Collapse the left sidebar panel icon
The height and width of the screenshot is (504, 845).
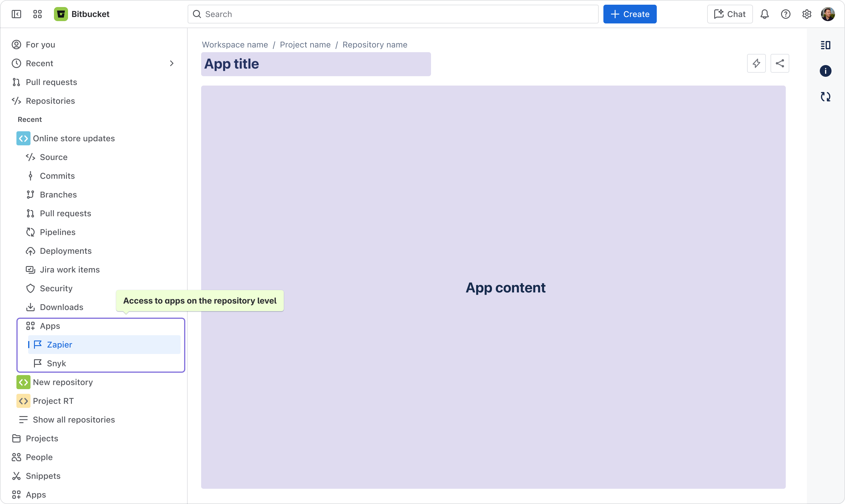16,14
